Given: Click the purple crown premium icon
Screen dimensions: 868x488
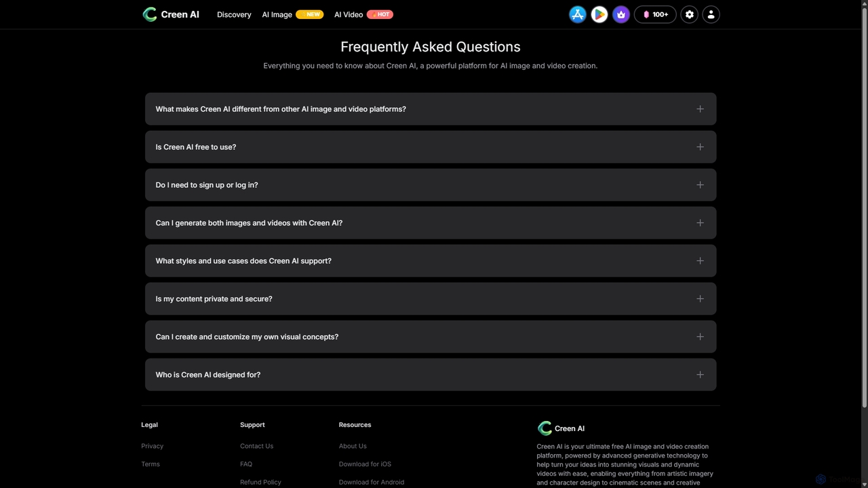Looking at the screenshot, I should [x=621, y=14].
